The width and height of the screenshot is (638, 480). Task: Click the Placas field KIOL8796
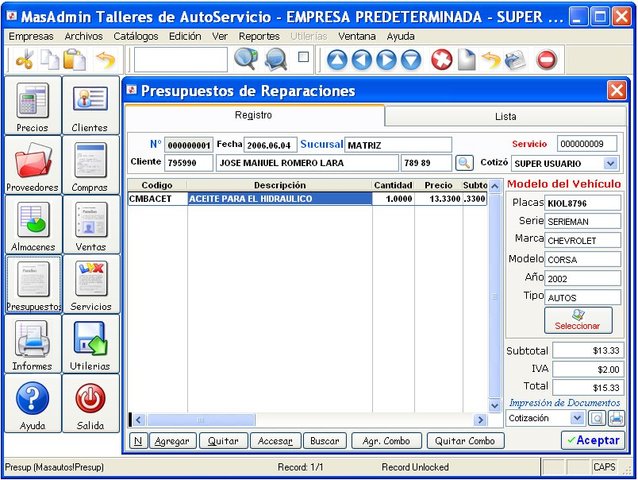pyautogui.click(x=583, y=203)
